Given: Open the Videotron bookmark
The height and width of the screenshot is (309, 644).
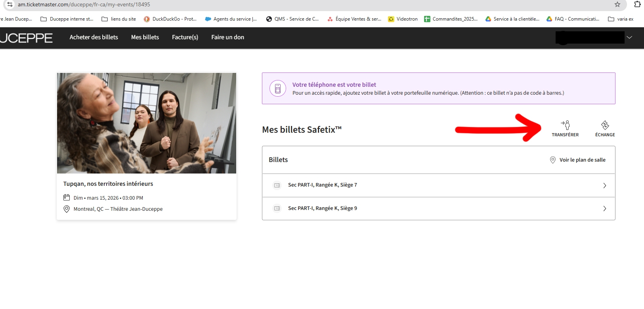Looking at the screenshot, I should point(403,19).
